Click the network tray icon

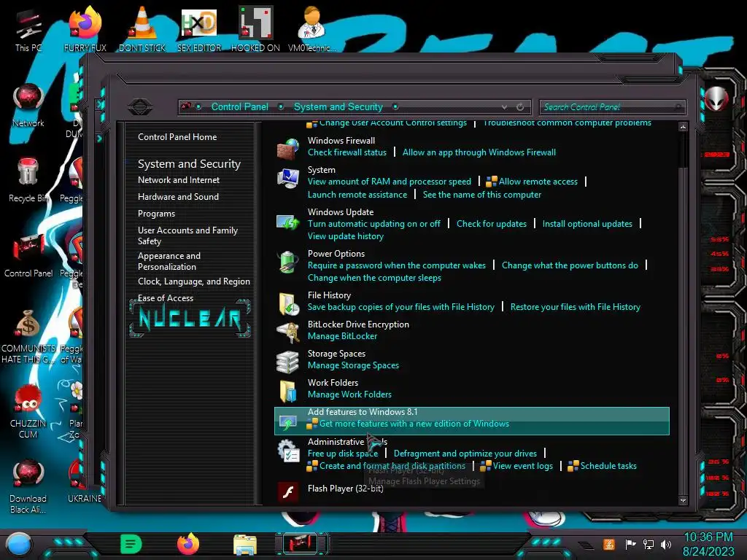649,544
